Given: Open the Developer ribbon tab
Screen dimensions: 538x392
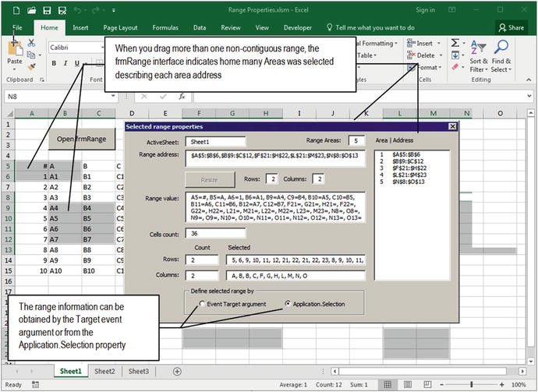Looking at the screenshot, I should [298, 28].
